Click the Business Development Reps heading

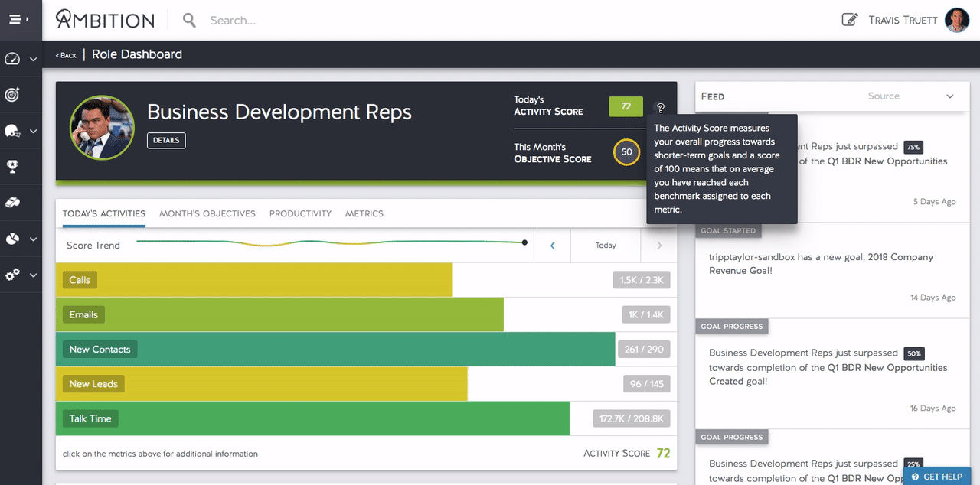click(279, 112)
